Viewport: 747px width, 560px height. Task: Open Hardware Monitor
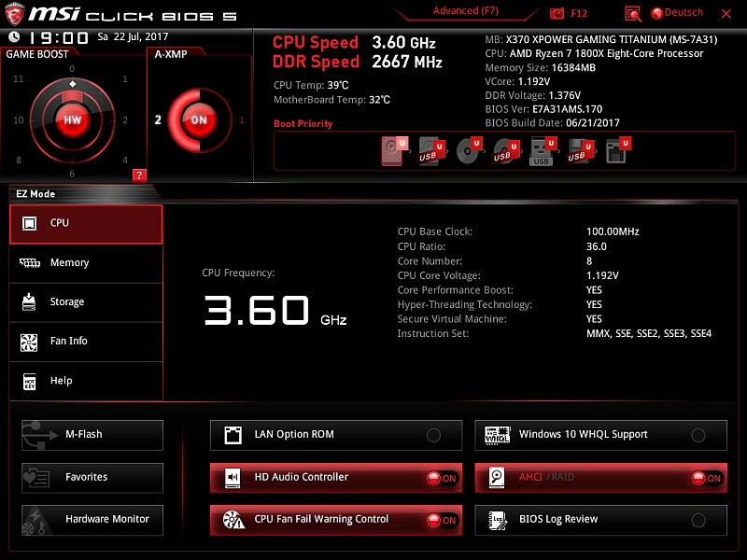click(92, 520)
